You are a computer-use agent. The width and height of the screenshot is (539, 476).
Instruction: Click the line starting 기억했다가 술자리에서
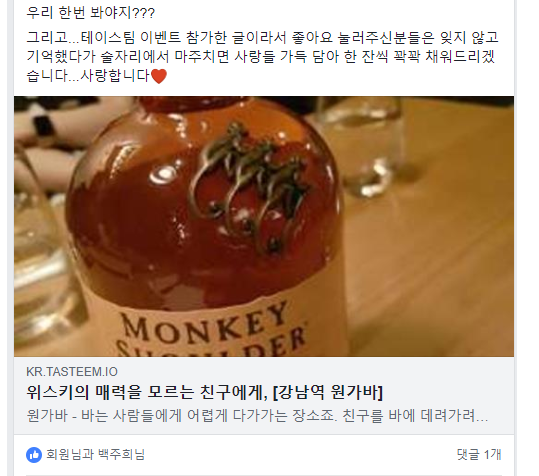[261, 56]
